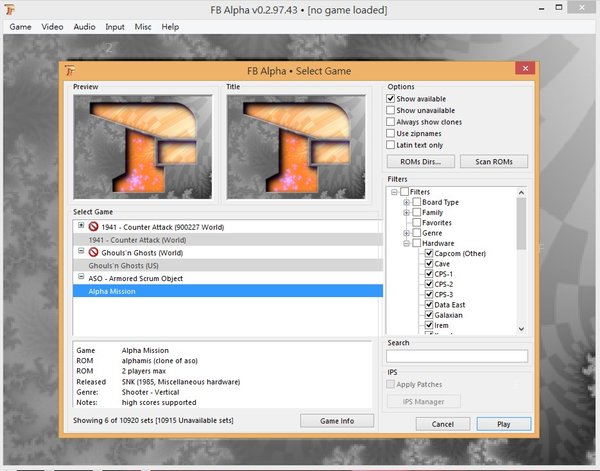The image size is (600, 471).
Task: Check the Family filter checkbox
Action: click(416, 212)
